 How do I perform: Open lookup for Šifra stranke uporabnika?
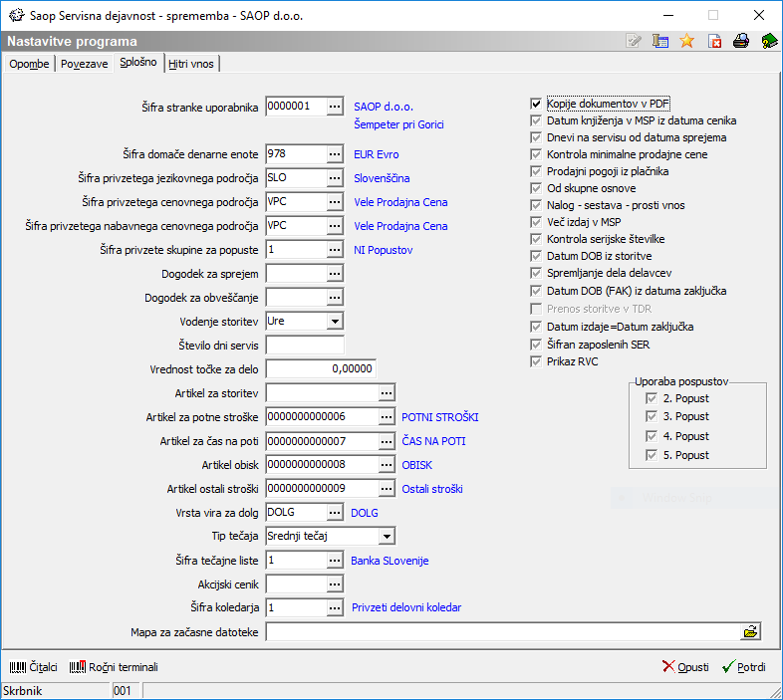(335, 107)
